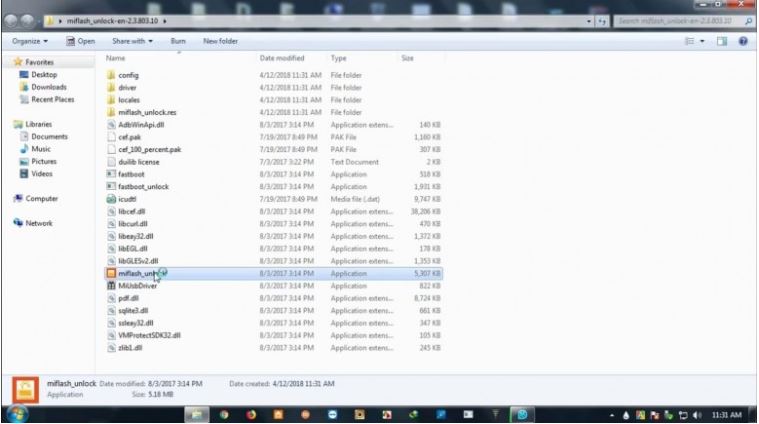Click the Favorites star icon in the sidebar

pos(18,62)
